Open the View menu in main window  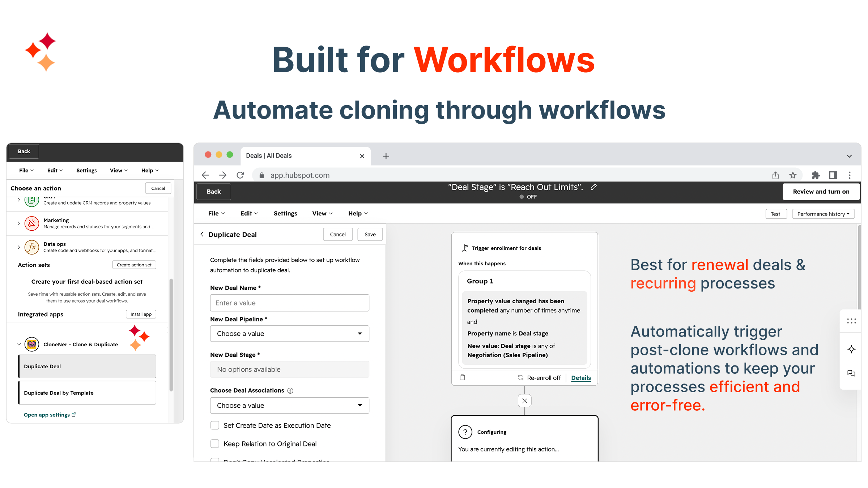coord(322,213)
